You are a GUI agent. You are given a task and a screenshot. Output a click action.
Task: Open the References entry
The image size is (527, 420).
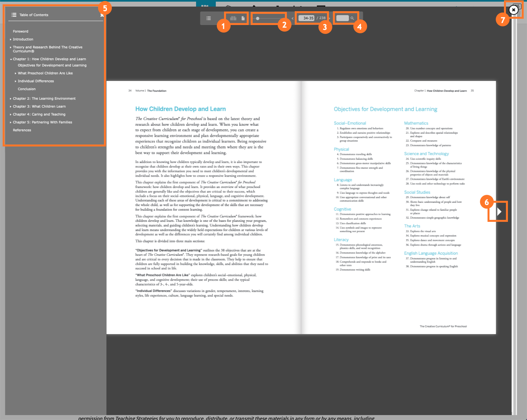coord(22,130)
